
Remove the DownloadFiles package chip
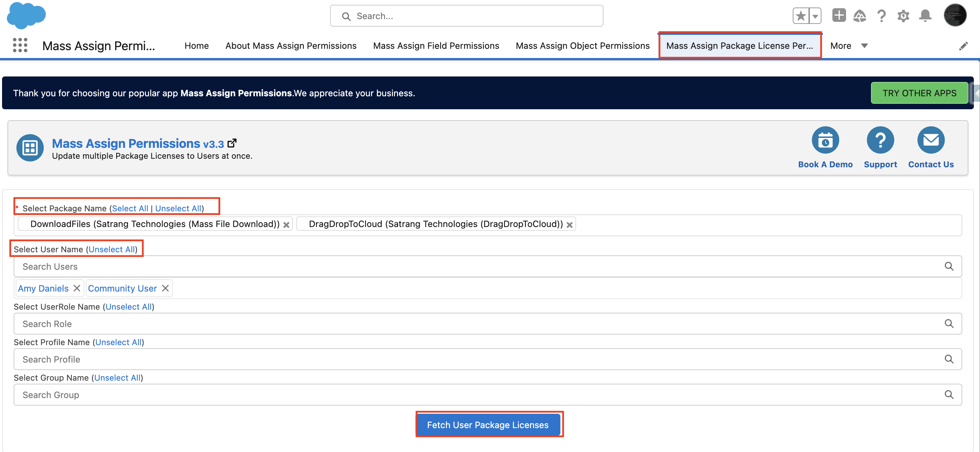(286, 225)
